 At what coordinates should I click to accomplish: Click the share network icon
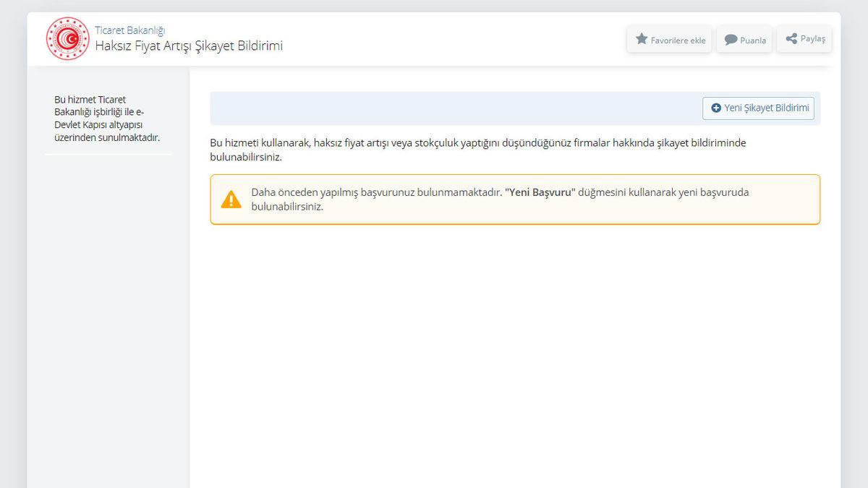click(x=791, y=39)
